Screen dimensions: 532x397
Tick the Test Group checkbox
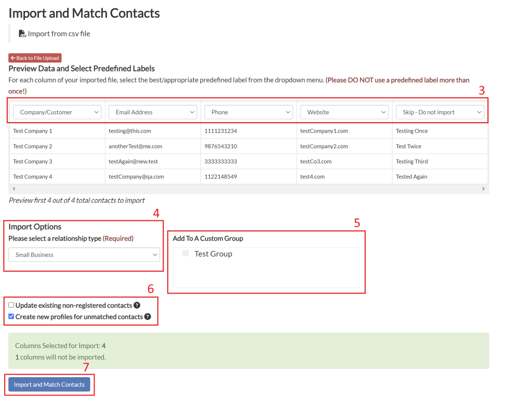click(x=185, y=254)
